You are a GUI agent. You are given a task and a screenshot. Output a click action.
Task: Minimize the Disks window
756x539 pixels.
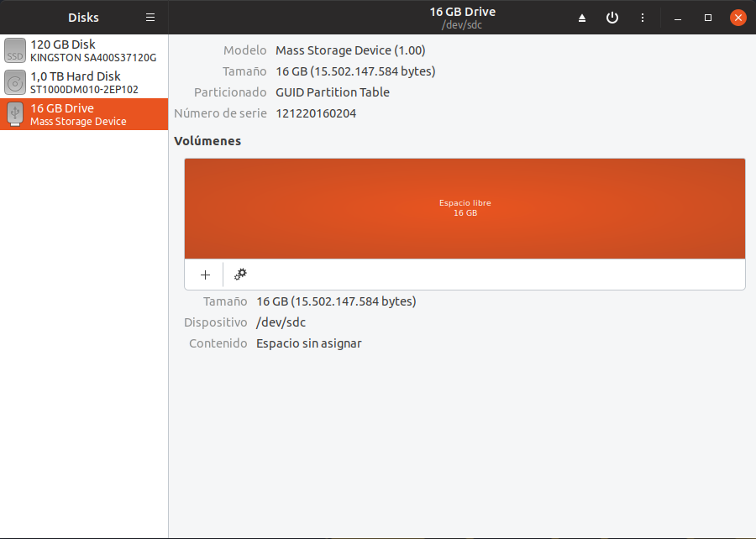coord(678,18)
